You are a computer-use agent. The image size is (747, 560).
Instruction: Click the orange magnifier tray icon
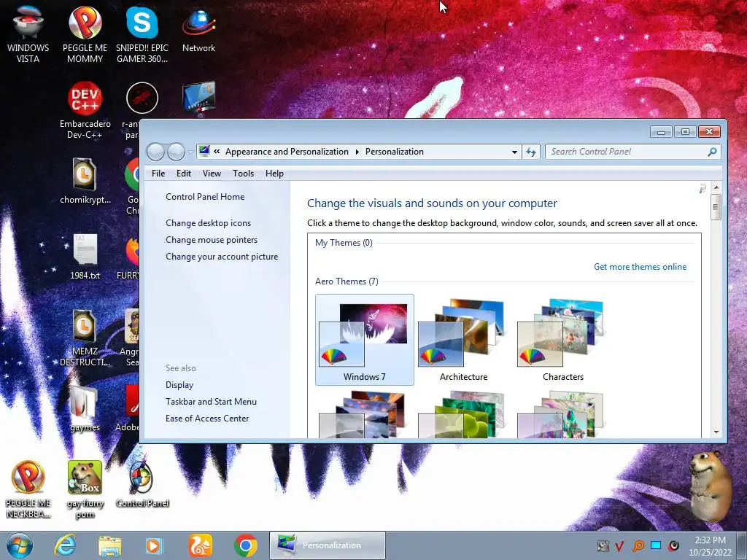[x=638, y=545]
